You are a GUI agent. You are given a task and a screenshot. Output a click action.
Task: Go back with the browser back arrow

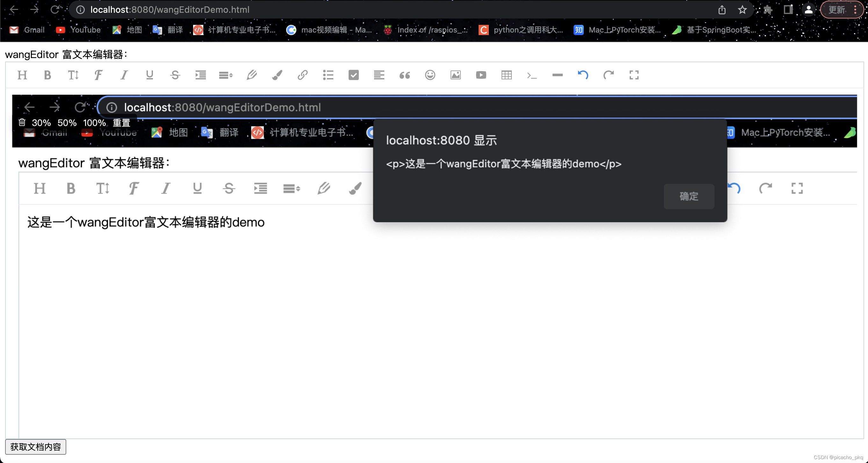[x=14, y=10]
